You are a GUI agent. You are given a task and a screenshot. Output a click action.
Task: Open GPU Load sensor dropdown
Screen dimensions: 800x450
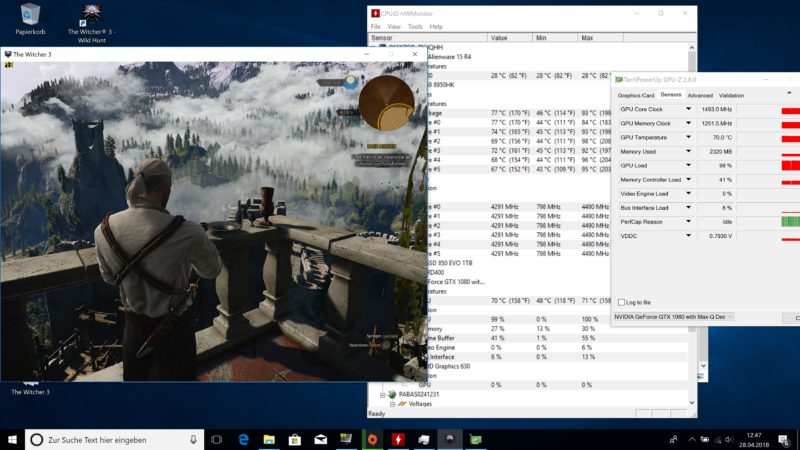[688, 165]
